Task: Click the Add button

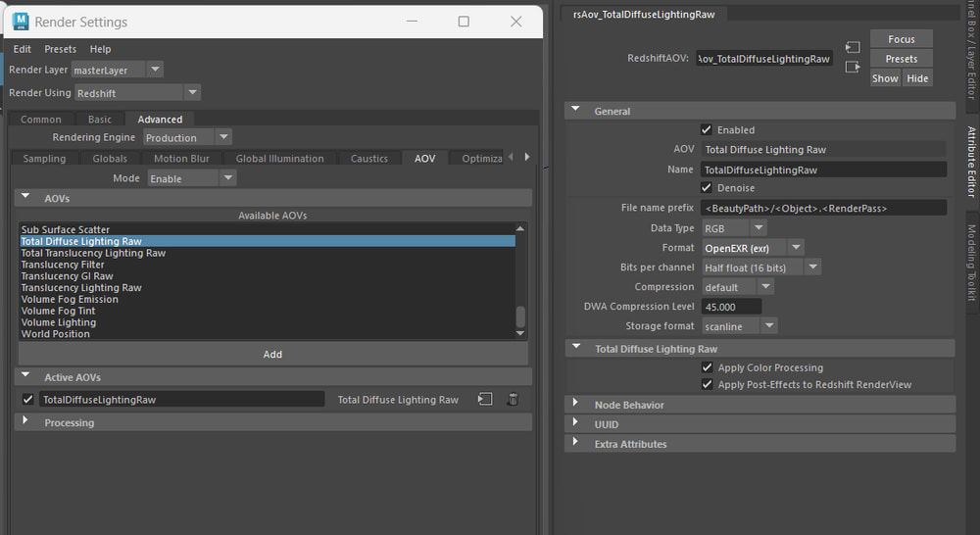Action: pyautogui.click(x=272, y=355)
